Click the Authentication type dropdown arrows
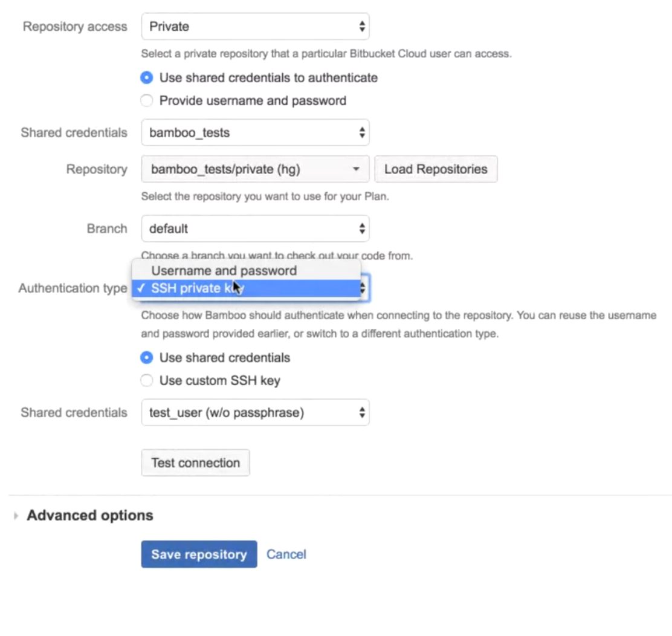672x636 pixels. point(361,288)
